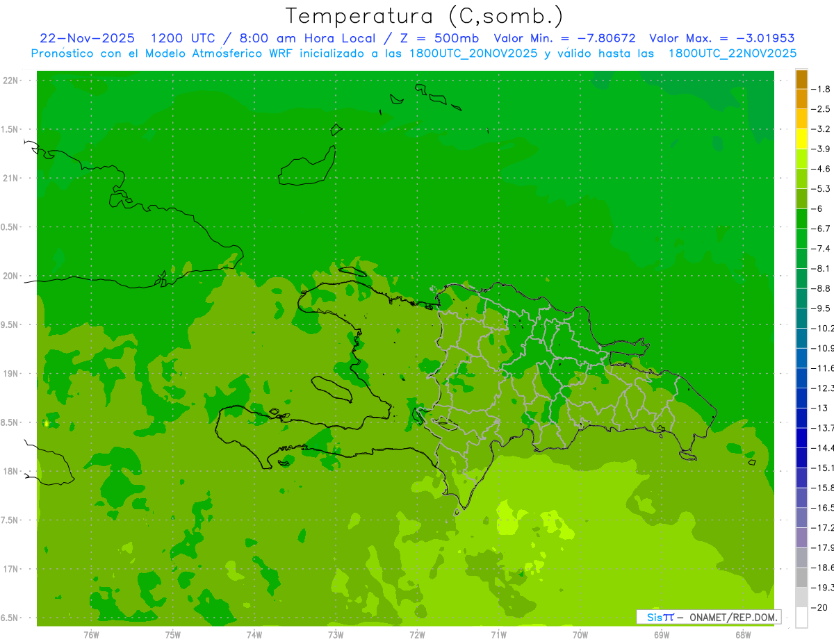Click the '21N' latitude axis label
The height and width of the screenshot is (644, 834).
(x=10, y=178)
